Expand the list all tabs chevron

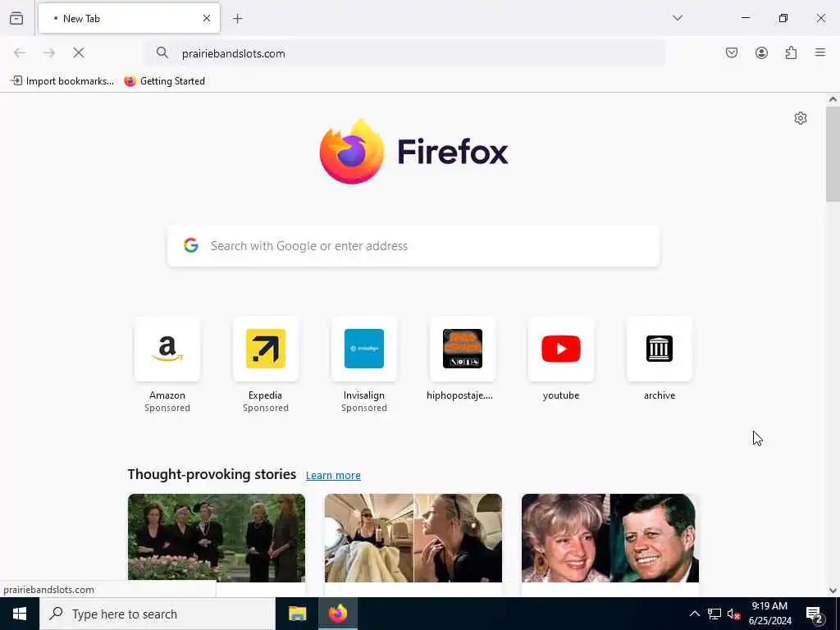click(678, 18)
